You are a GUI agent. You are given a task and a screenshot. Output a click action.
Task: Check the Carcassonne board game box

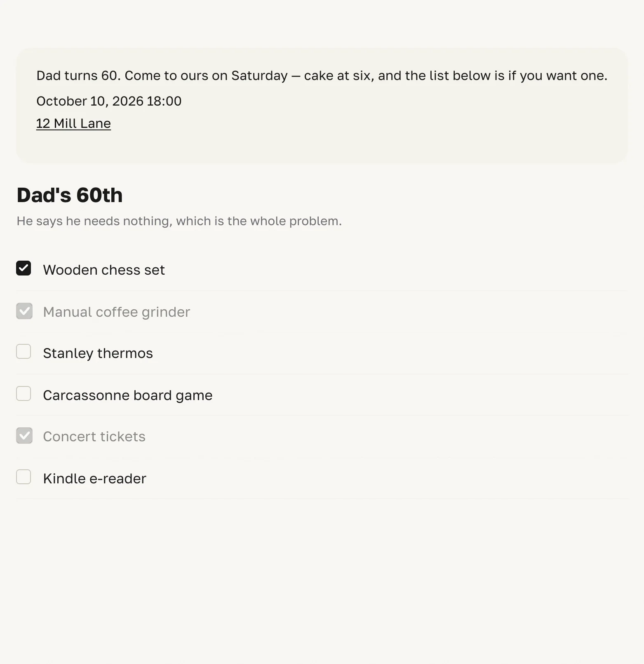point(24,393)
